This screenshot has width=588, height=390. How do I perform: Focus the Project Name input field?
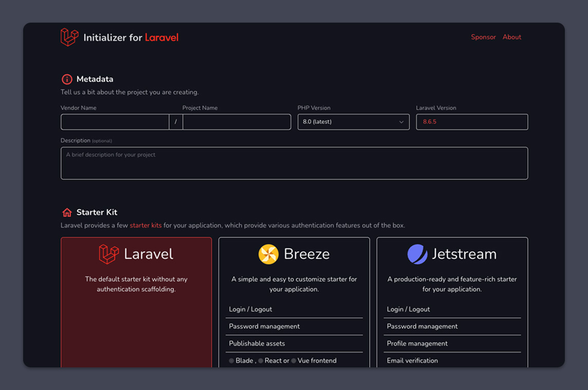pos(236,122)
